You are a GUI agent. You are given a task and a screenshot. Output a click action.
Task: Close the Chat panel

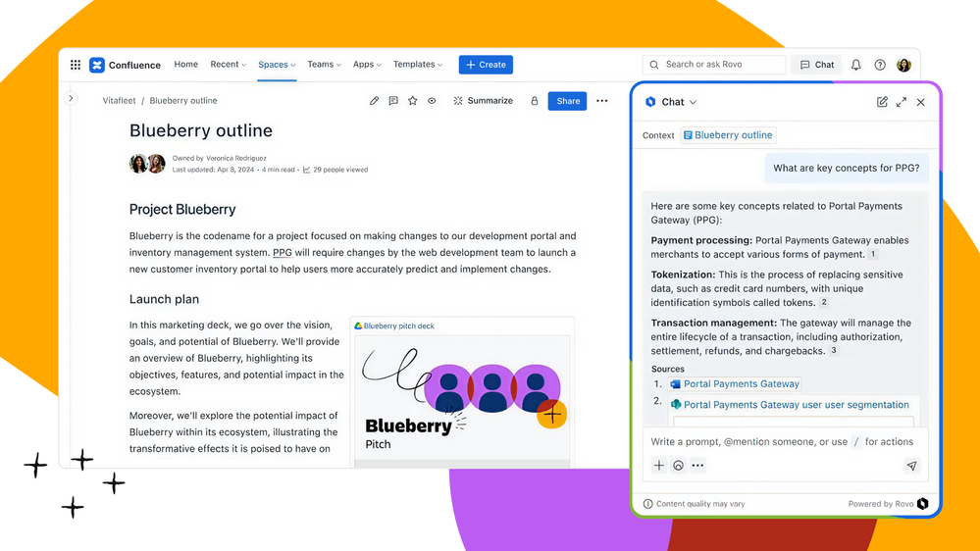[920, 102]
